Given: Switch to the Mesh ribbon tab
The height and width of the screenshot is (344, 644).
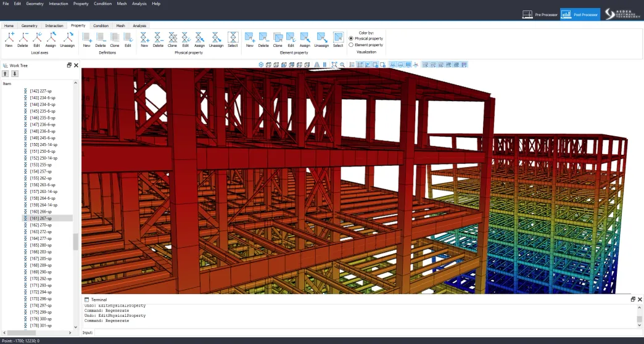Looking at the screenshot, I should point(120,25).
